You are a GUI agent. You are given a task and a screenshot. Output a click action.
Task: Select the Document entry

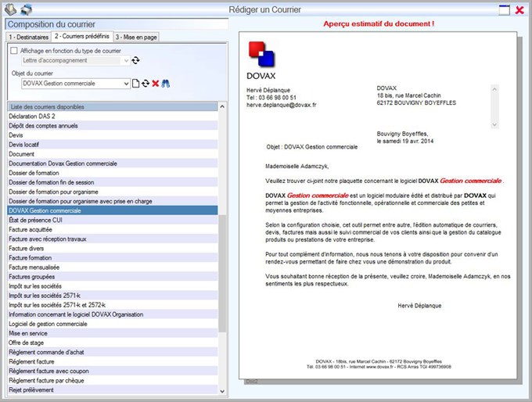tap(113, 154)
